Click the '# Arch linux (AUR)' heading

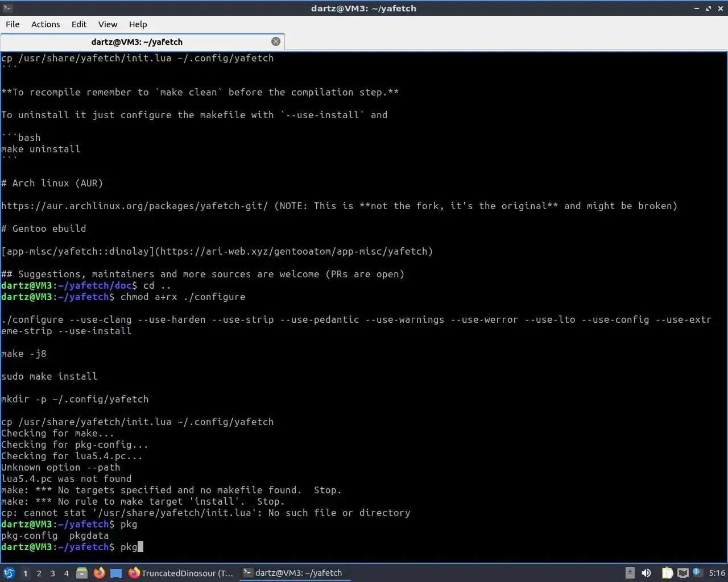click(52, 183)
